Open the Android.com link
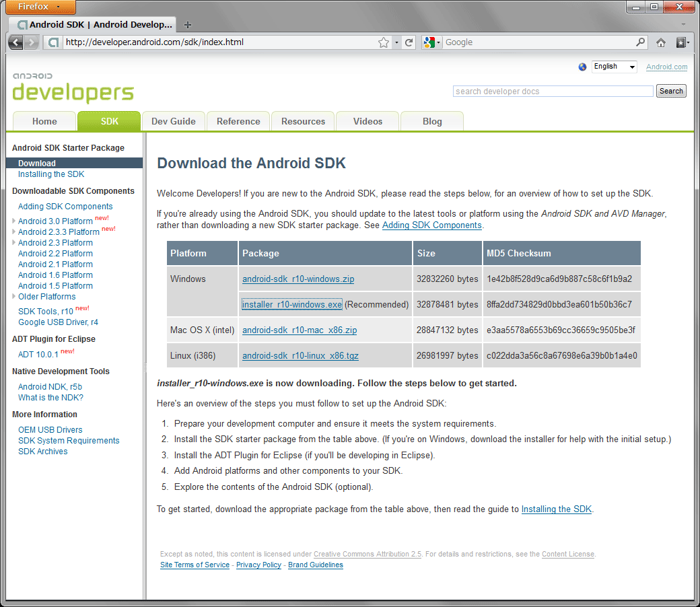The width and height of the screenshot is (700, 607). click(666, 67)
